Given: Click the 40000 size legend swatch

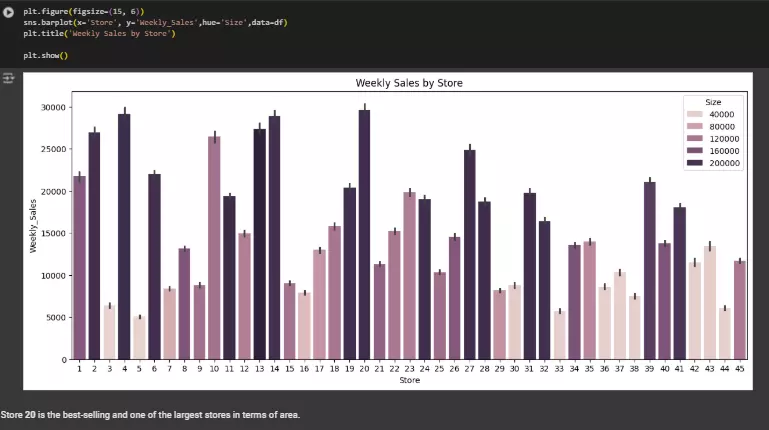Looking at the screenshot, I should coord(695,115).
